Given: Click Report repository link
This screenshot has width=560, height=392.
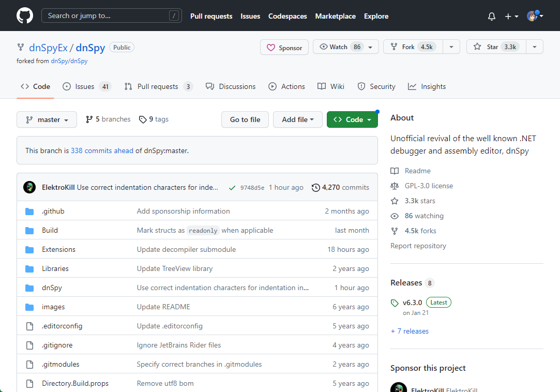Looking at the screenshot, I should [x=418, y=246].
